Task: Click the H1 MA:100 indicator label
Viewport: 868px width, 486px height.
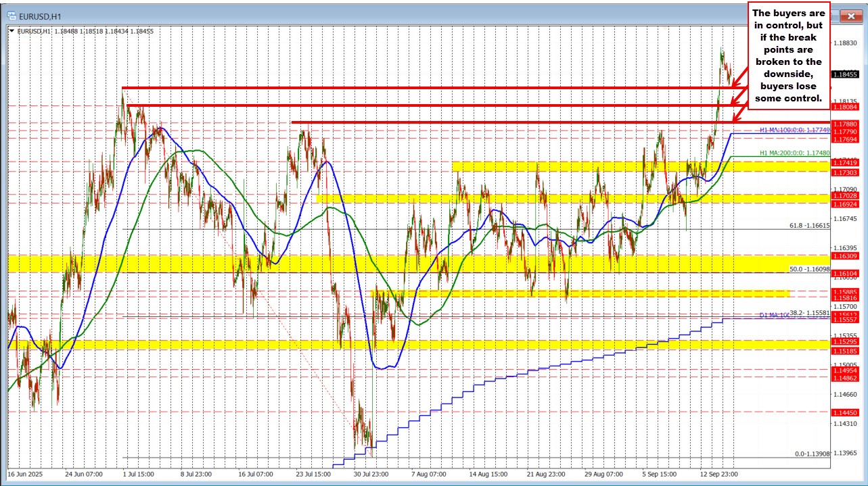Action: click(x=794, y=130)
